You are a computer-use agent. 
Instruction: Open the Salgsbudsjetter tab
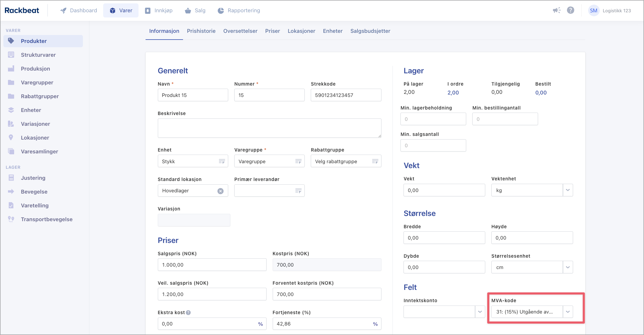point(370,31)
